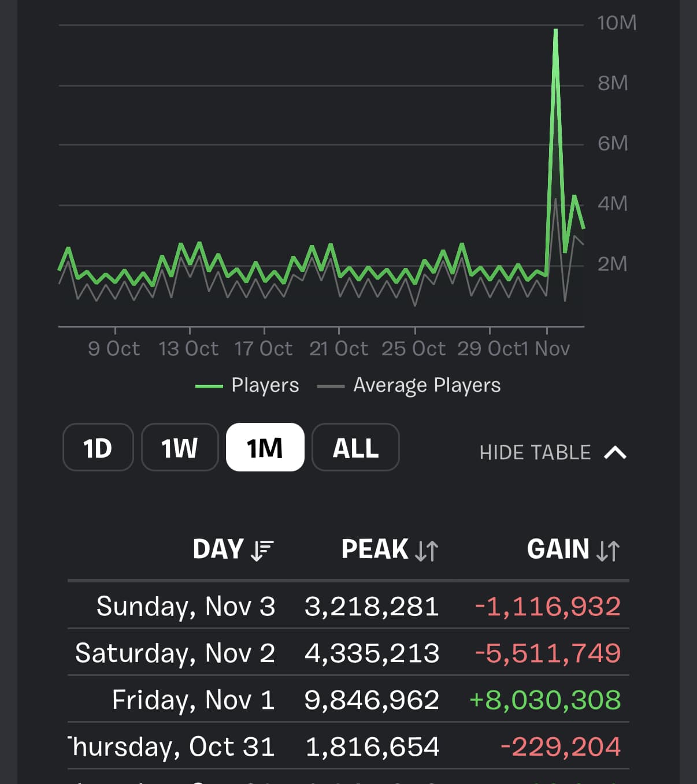This screenshot has width=697, height=784.
Task: Click the Friday, Nov 1 peak value 9,846,962
Action: (x=372, y=700)
